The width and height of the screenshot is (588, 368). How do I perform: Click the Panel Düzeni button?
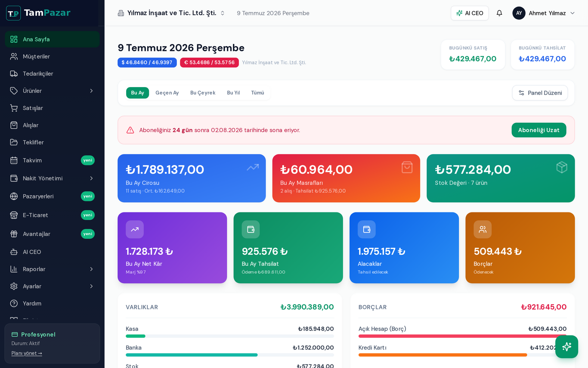click(x=540, y=93)
